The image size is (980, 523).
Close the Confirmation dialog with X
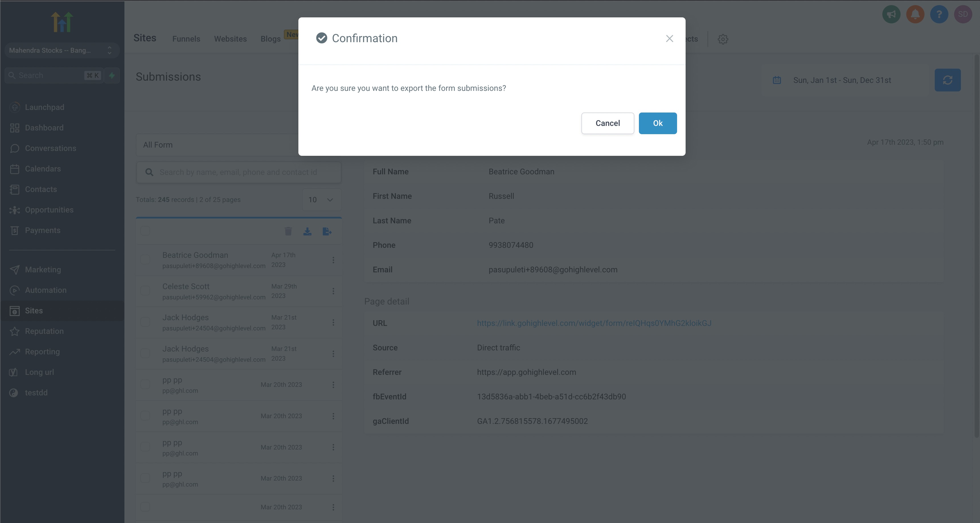tap(669, 38)
